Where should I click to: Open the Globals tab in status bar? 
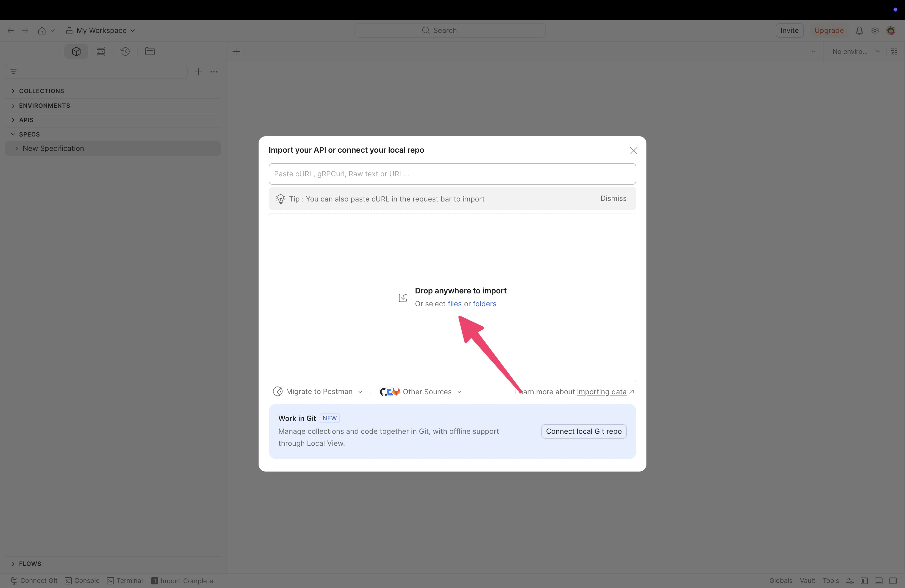(x=780, y=581)
